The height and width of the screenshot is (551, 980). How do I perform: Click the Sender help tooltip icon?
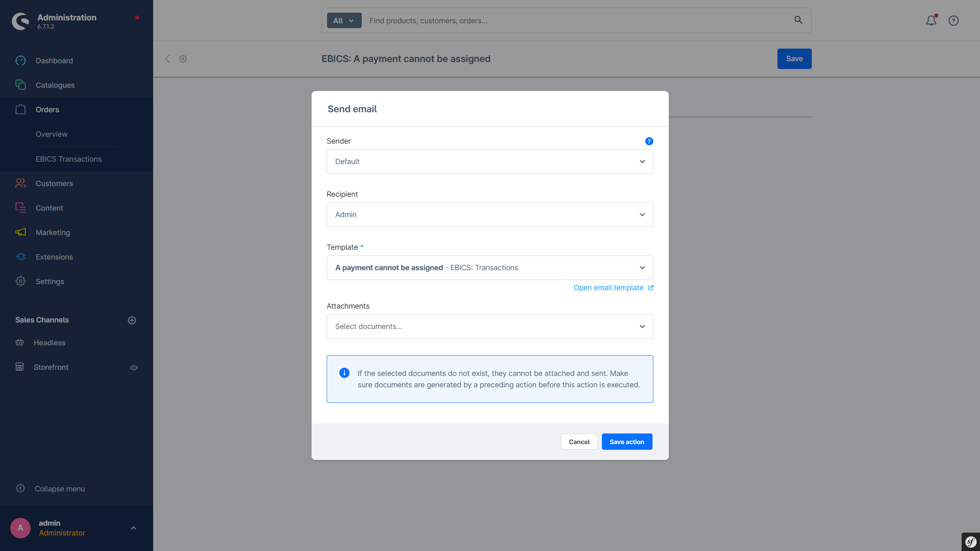649,141
